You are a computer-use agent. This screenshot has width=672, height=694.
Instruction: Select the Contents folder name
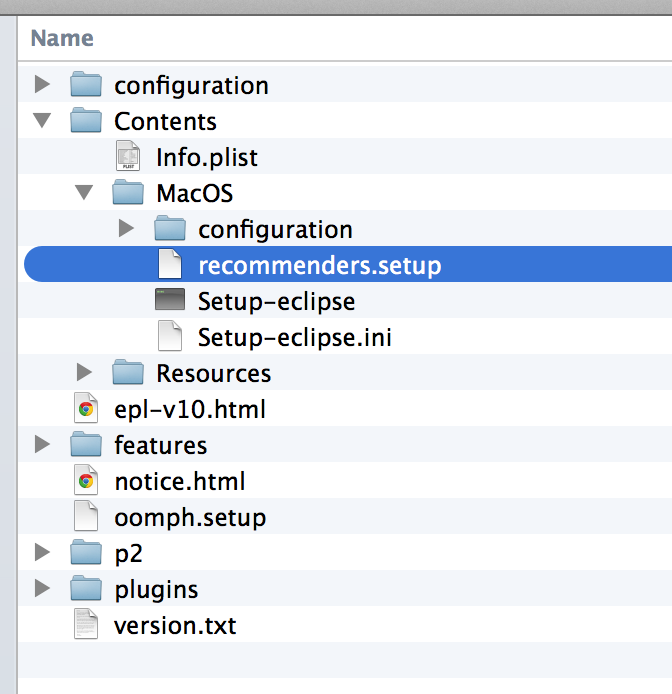point(165,121)
